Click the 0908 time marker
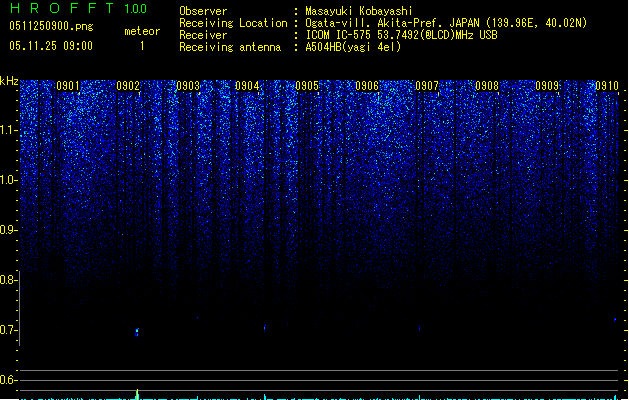 487,85
